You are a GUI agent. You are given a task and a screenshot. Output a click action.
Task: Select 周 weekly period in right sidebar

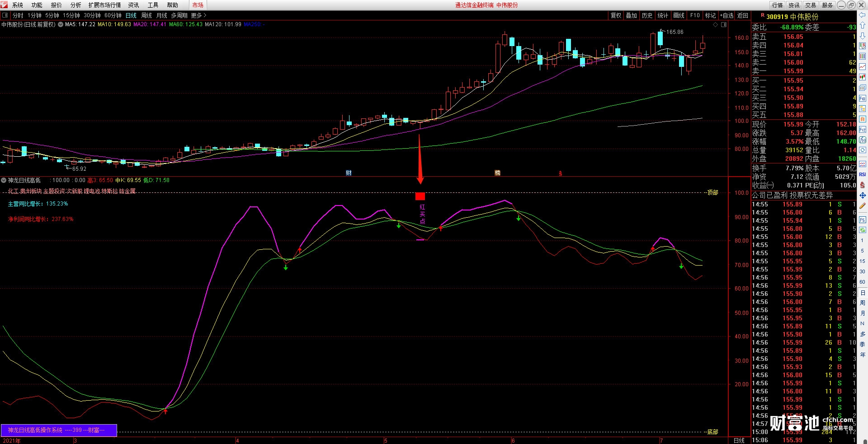[863, 303]
